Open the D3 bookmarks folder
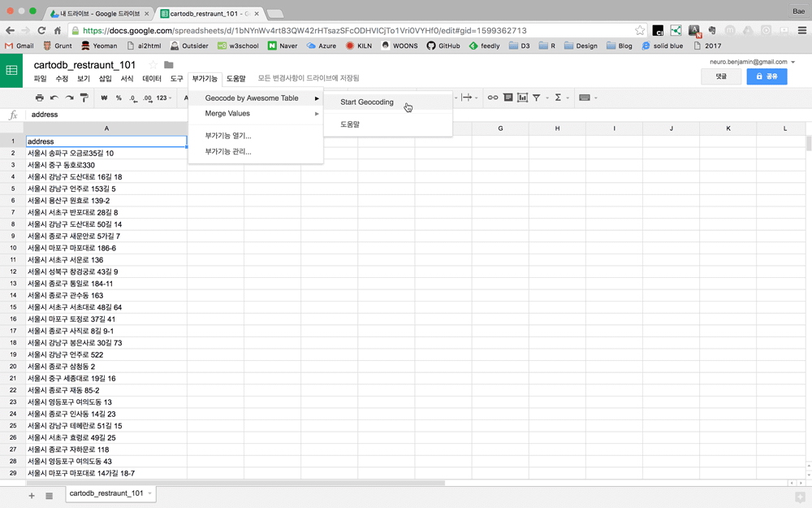Screen dimensions: 812x508 click(x=520, y=46)
